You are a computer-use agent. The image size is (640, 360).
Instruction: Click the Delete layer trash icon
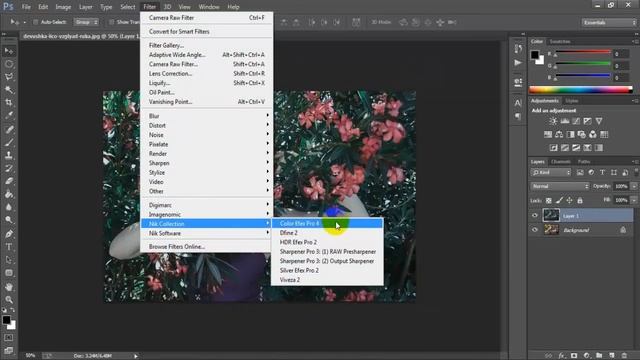624,356
